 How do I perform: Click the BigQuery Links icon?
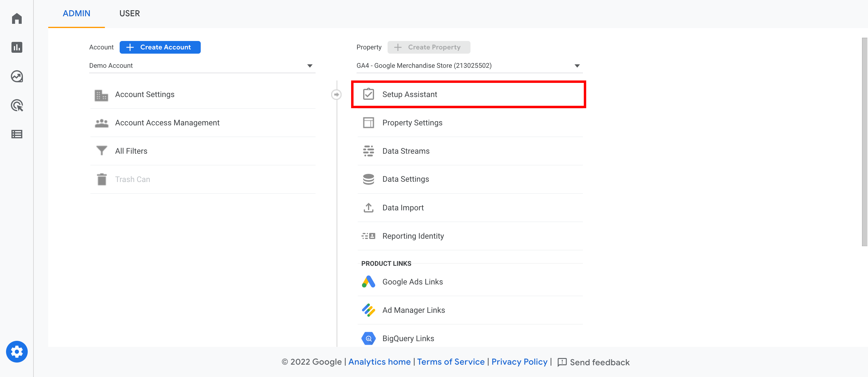coord(368,338)
